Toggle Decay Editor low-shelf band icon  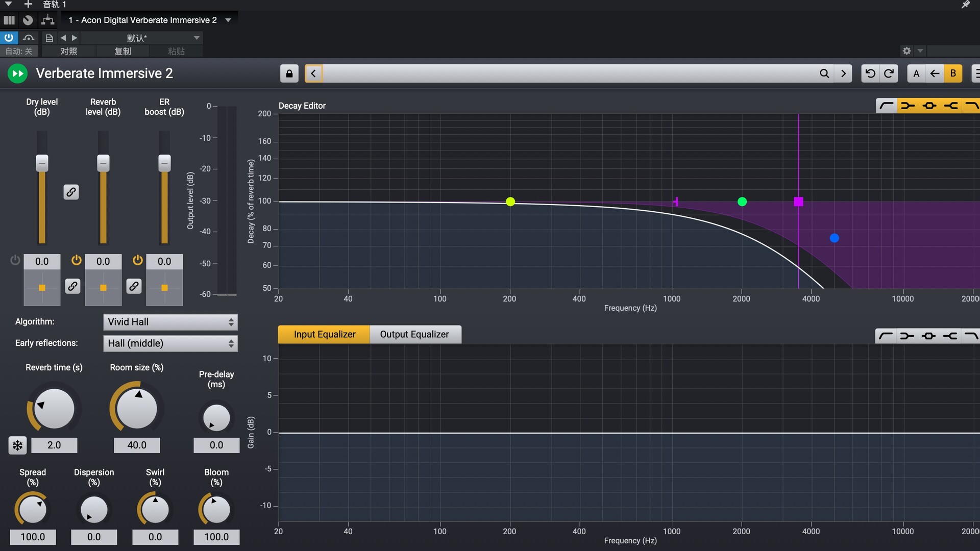(908, 106)
